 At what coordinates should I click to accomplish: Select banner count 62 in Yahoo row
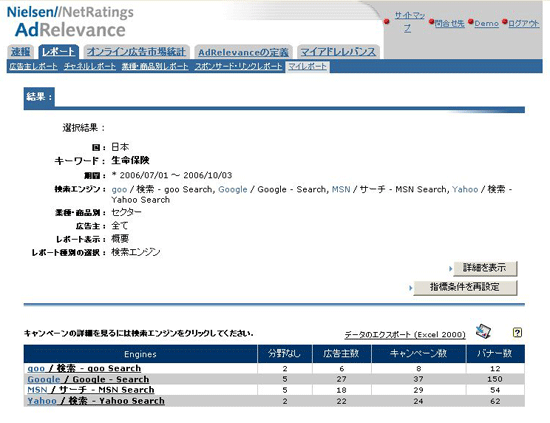(495, 401)
